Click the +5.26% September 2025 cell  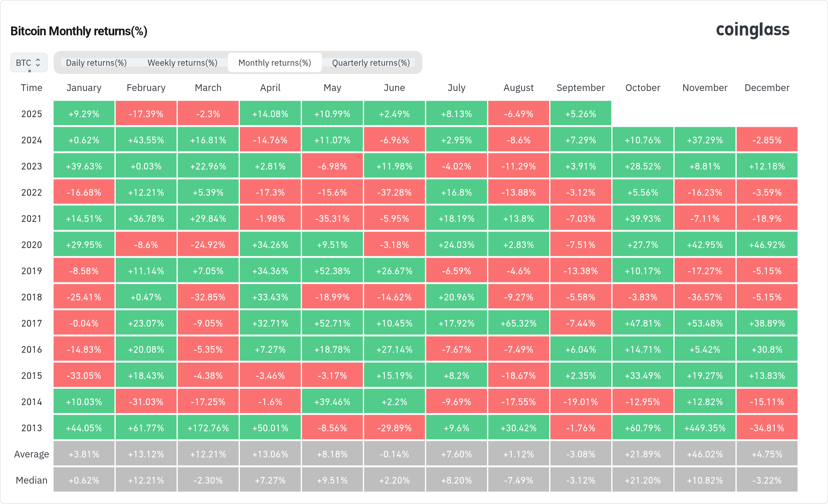coord(580,114)
